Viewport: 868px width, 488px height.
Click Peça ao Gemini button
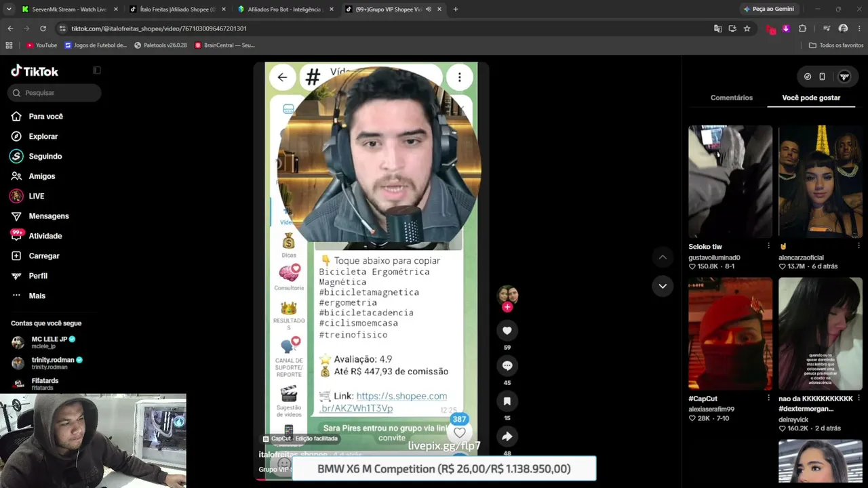[x=769, y=9]
